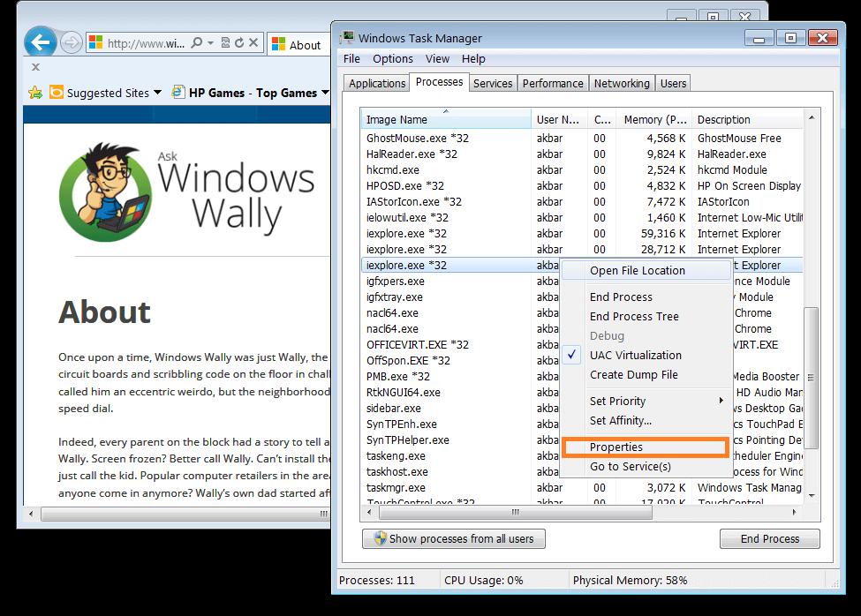Toggle UAC Virtualization checkmark in context menu

point(571,355)
